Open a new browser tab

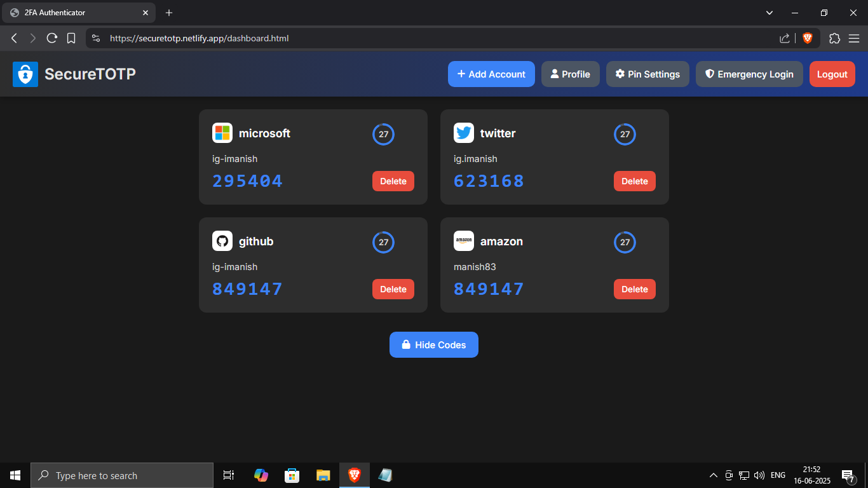click(x=168, y=13)
